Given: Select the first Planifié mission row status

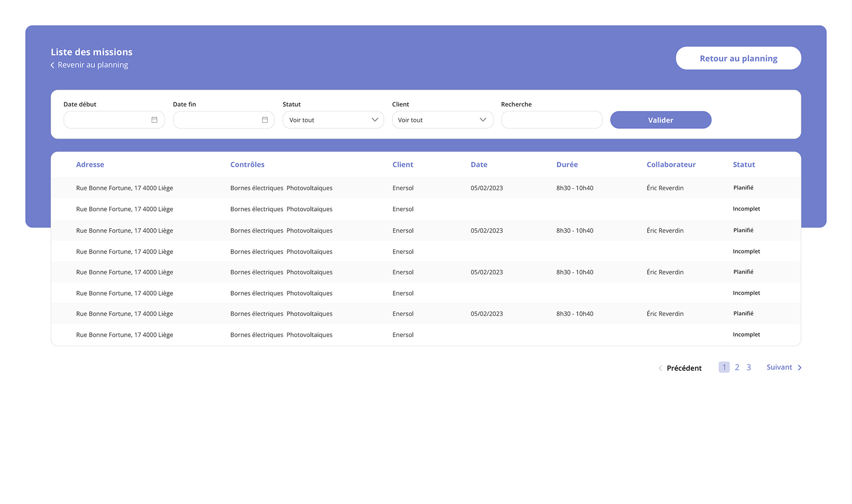Looking at the screenshot, I should (743, 188).
